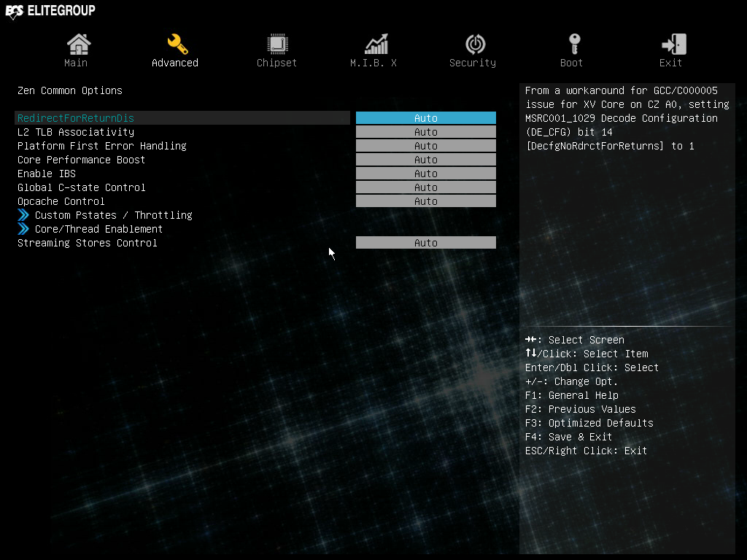Open the Main home icon
747x560 pixels.
[x=78, y=44]
